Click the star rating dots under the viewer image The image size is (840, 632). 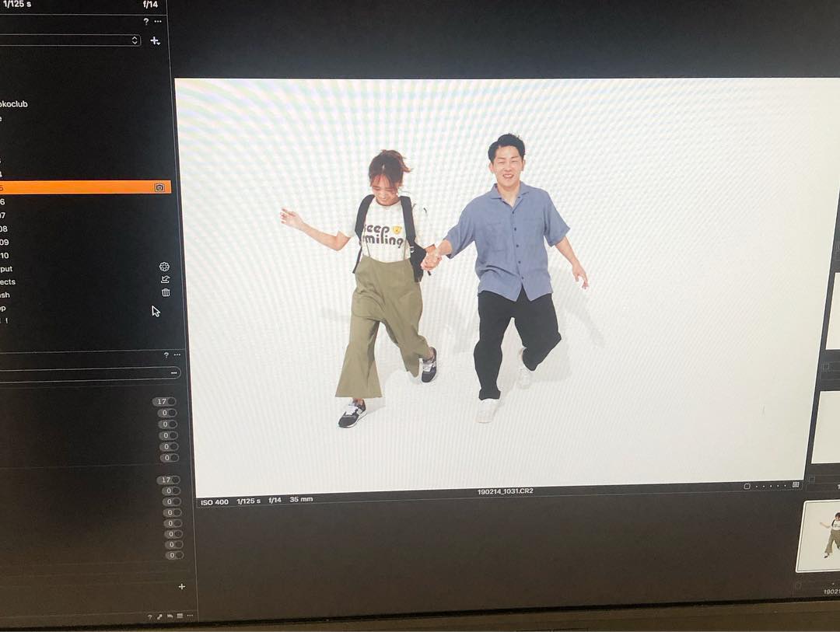tap(772, 486)
